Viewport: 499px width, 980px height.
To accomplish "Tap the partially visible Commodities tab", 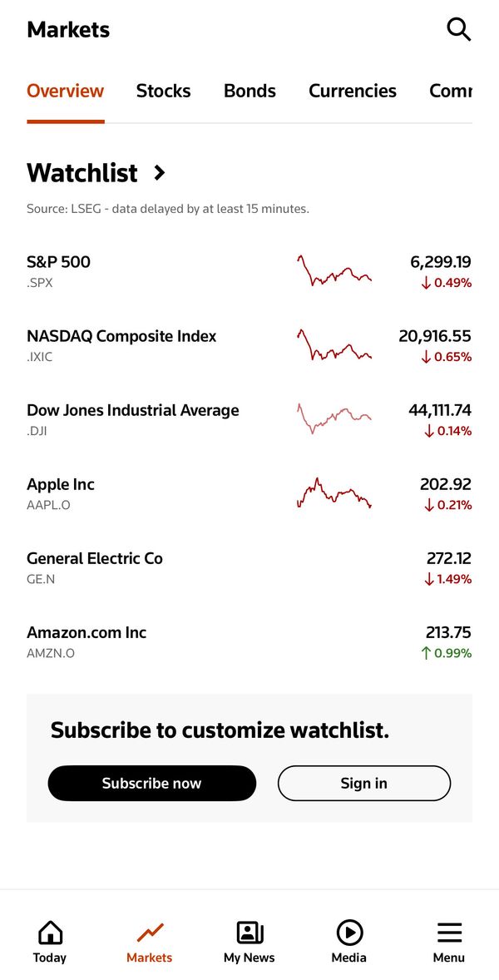I will 450,92.
